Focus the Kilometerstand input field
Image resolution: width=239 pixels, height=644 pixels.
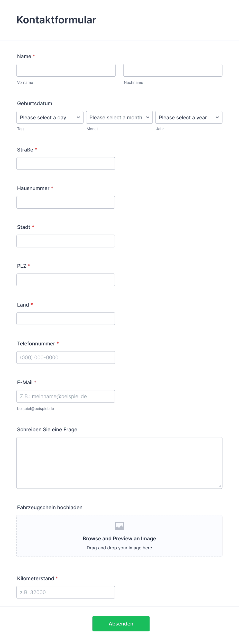[x=66, y=592]
